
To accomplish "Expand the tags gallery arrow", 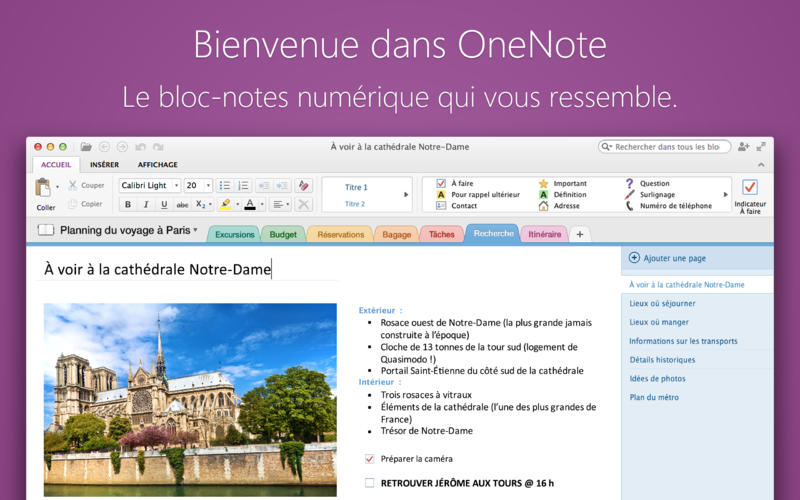I will click(x=726, y=194).
